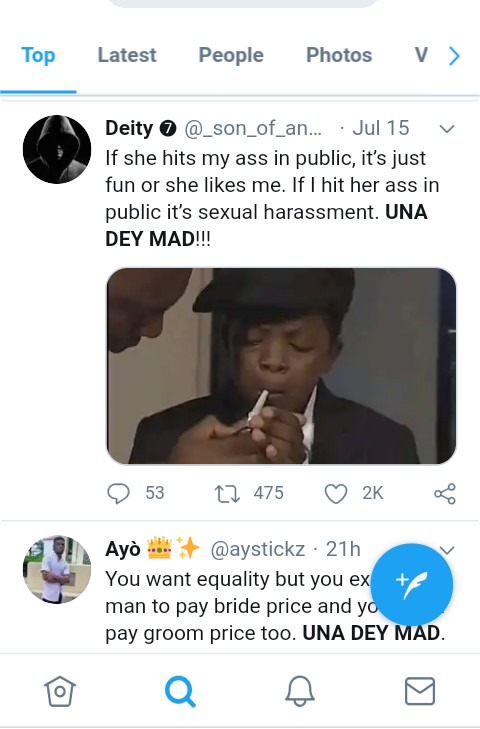The image size is (480, 729).
Task: Open Messages envelope icon
Action: [420, 691]
